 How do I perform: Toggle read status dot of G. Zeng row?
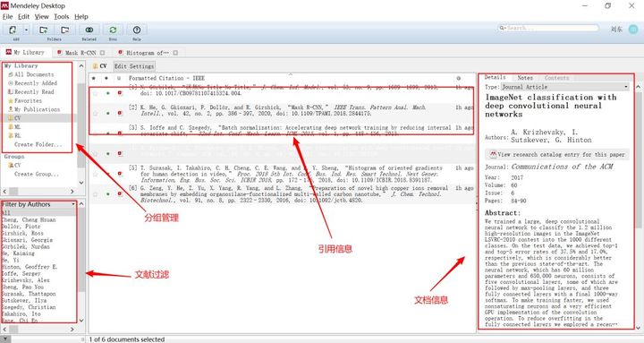[x=108, y=194]
